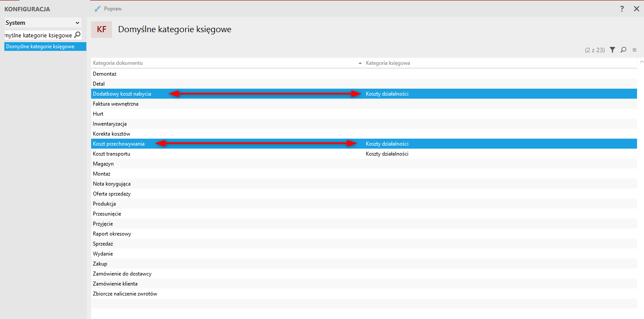Close the configuration window
The width and height of the screenshot is (644, 319).
click(x=636, y=9)
